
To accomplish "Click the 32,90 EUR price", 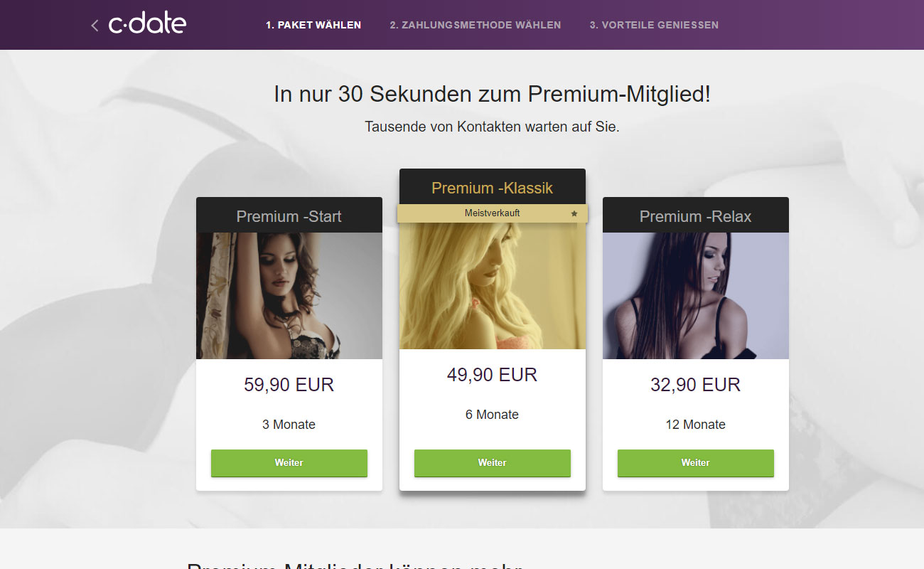I will pos(696,385).
